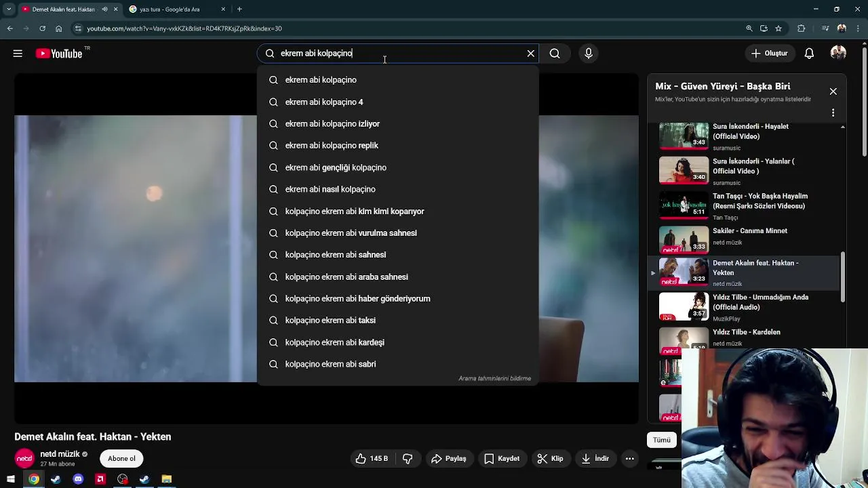This screenshot has height=488, width=868.
Task: Play Tan Taşçı - Yok Başka Hayalim thumbnail
Action: coord(684,205)
